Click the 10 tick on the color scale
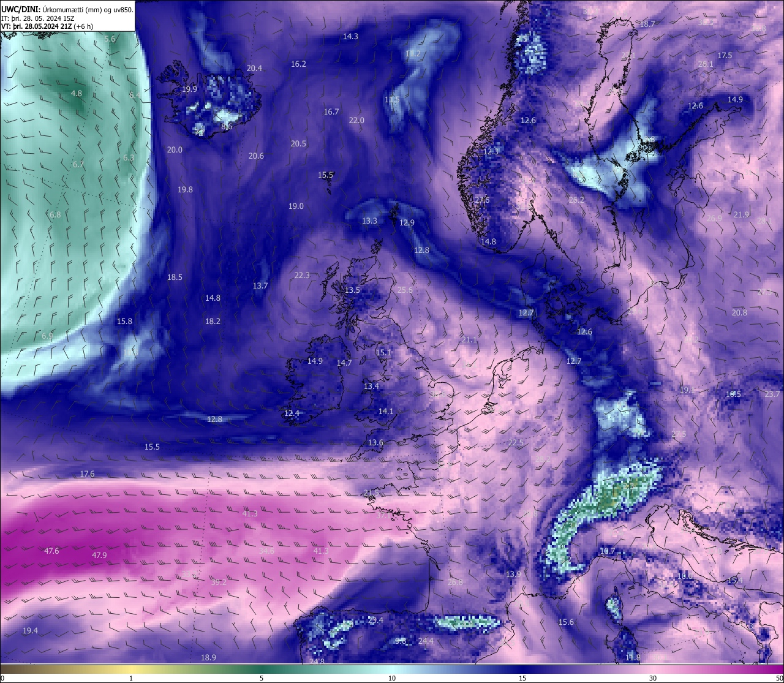The width and height of the screenshot is (784, 683). [x=392, y=677]
